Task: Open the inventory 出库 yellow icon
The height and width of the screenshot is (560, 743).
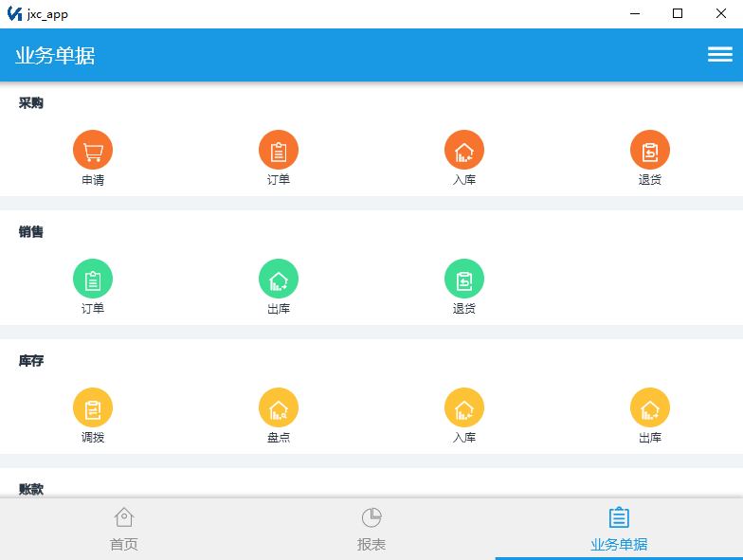Action: 650,407
